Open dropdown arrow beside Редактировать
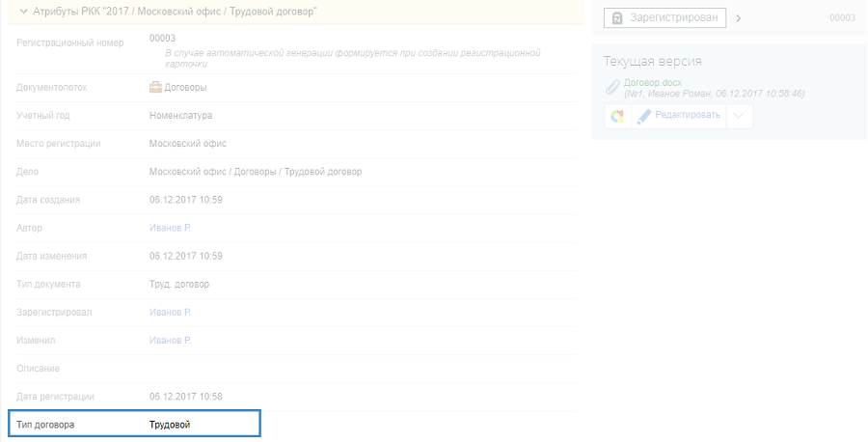The height and width of the screenshot is (442, 868). pyautogui.click(x=739, y=116)
